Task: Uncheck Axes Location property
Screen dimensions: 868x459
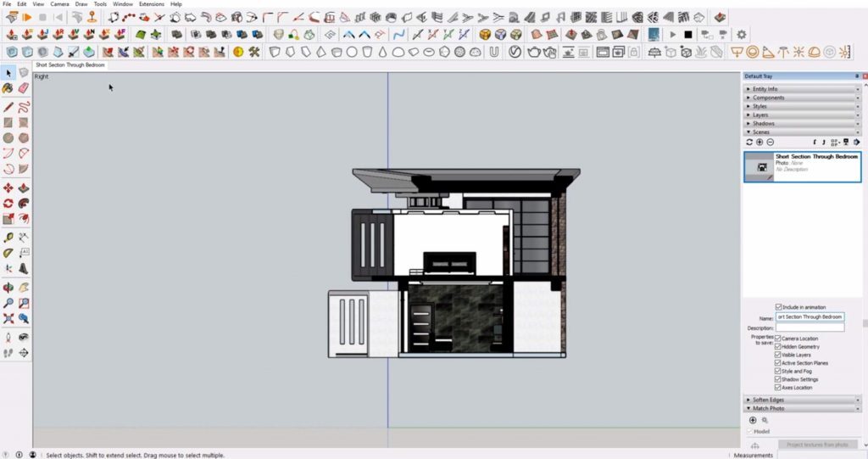Action: (x=778, y=388)
